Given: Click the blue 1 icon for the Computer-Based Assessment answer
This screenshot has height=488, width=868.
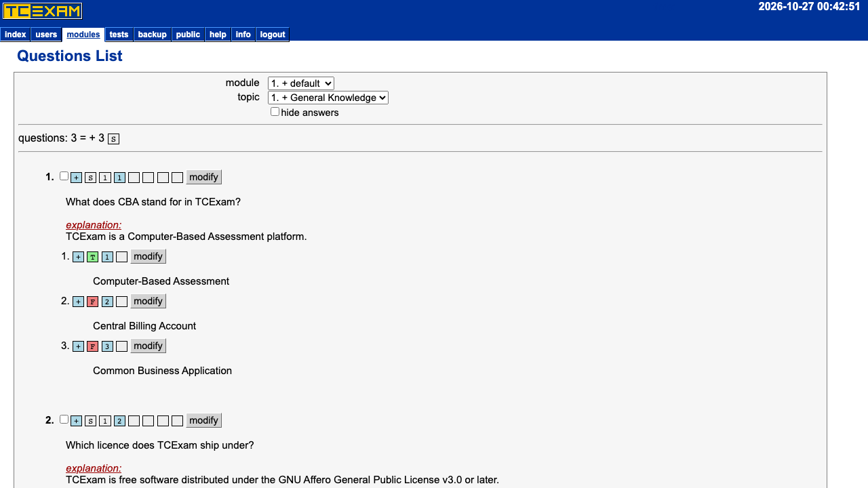Looking at the screenshot, I should click(x=107, y=257).
